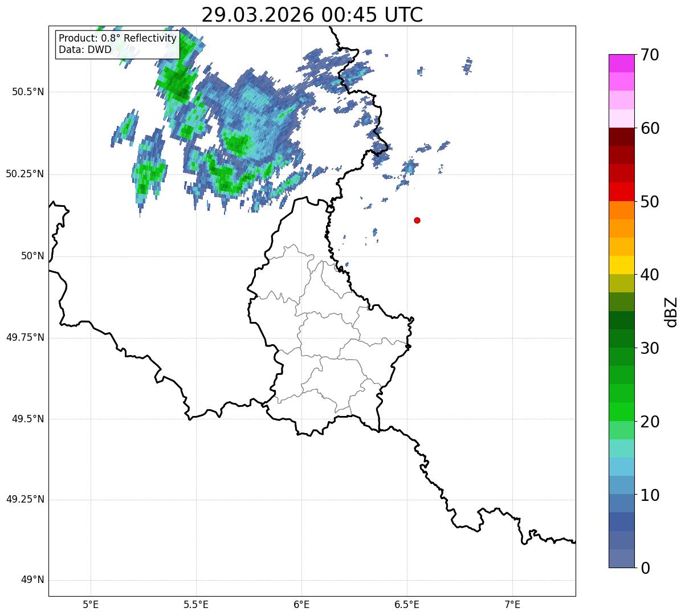The image size is (685, 616).
Task: Click the red station marker dot
Action: [417, 220]
